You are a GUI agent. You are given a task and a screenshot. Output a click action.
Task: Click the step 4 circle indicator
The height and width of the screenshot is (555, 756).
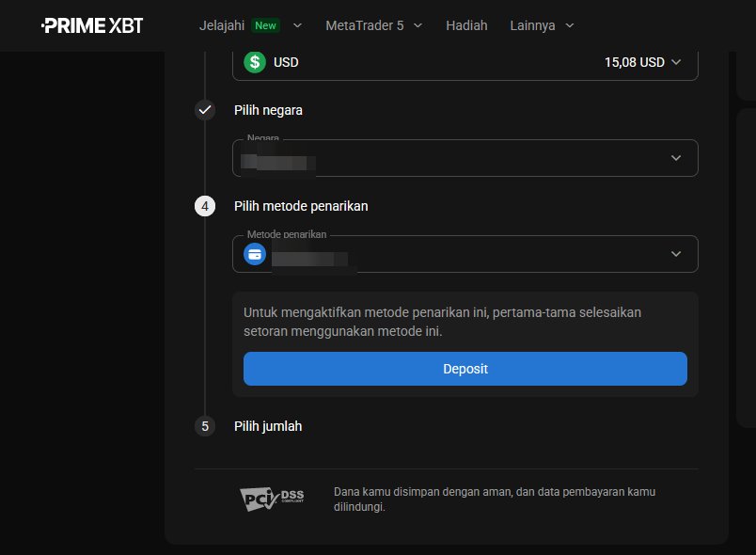(205, 206)
